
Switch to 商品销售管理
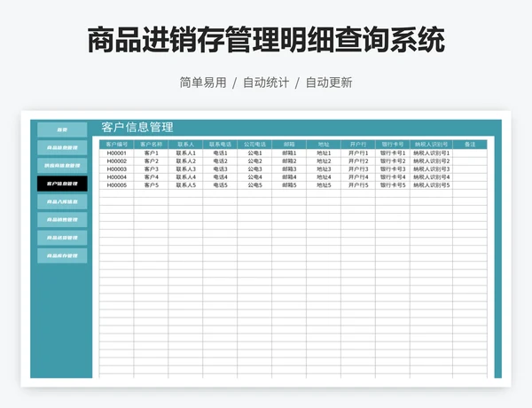click(x=62, y=220)
